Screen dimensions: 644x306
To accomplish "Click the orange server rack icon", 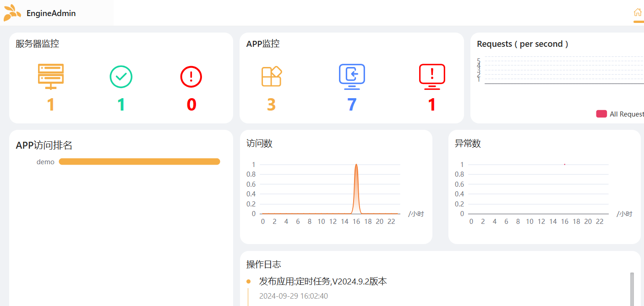I will point(51,77).
